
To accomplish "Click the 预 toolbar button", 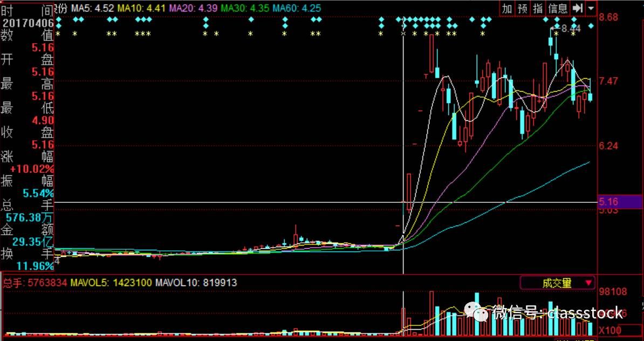I will (x=523, y=8).
